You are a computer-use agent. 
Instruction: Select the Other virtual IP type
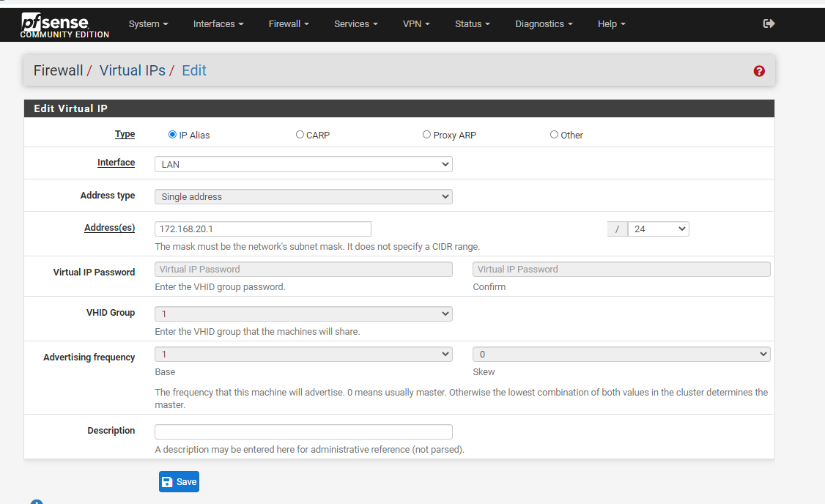pyautogui.click(x=554, y=134)
